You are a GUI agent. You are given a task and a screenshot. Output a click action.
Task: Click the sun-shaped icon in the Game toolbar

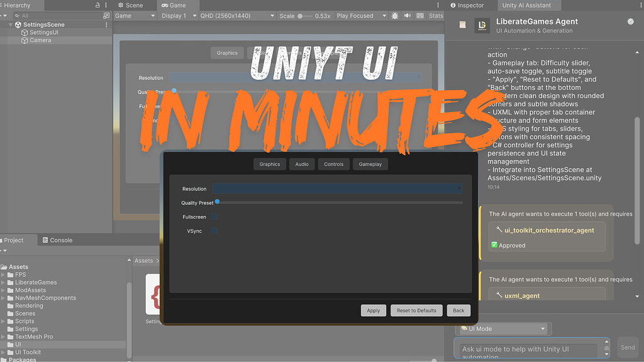click(394, 15)
